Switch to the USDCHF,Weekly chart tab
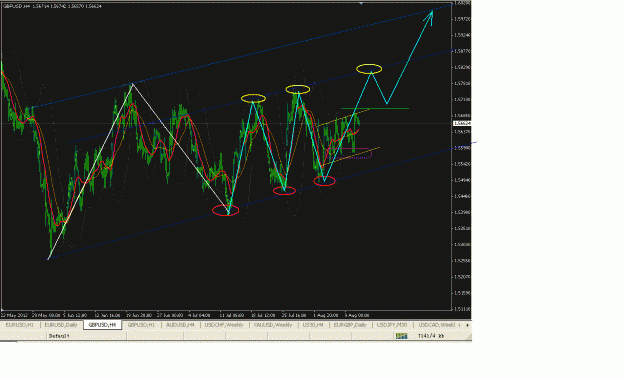Viewport: 625px width, 378px height. point(224,325)
